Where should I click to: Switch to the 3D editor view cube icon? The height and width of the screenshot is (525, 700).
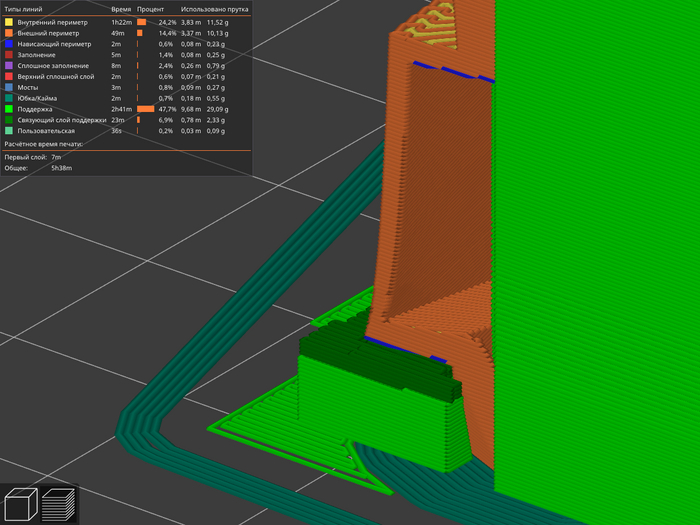pos(21,504)
